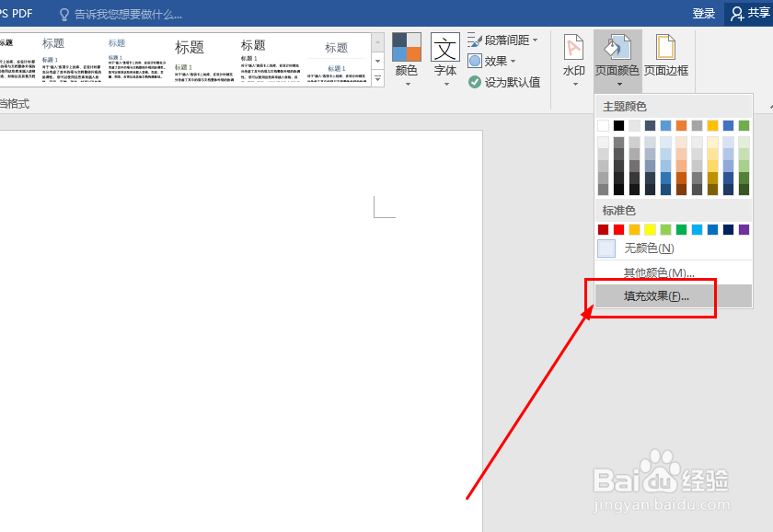Viewport: 773px width, 532px height.
Task: Pick the light green standard color
Action: [665, 229]
